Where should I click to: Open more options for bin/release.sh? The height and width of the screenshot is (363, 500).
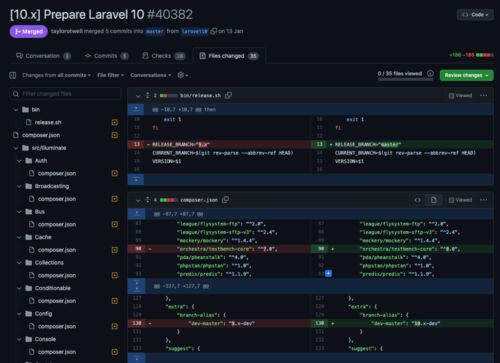pos(484,96)
